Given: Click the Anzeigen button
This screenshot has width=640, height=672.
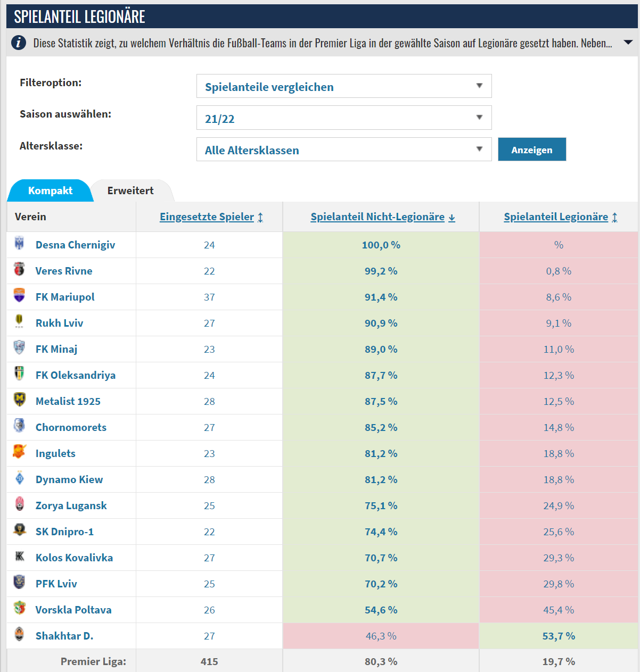Looking at the screenshot, I should coord(532,150).
